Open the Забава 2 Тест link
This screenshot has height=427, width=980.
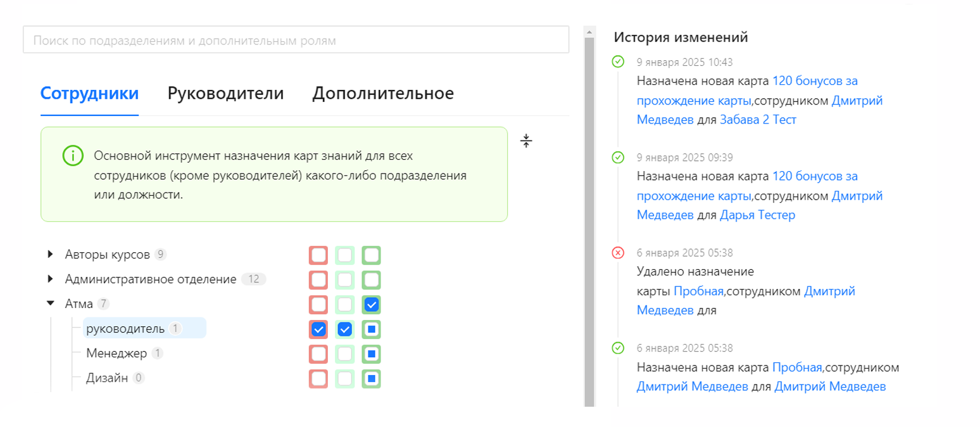point(758,120)
